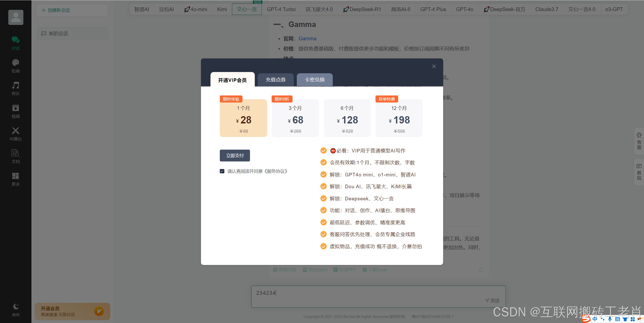Switch to the 卡密兑换 tab
644x323 pixels.
[315, 80]
